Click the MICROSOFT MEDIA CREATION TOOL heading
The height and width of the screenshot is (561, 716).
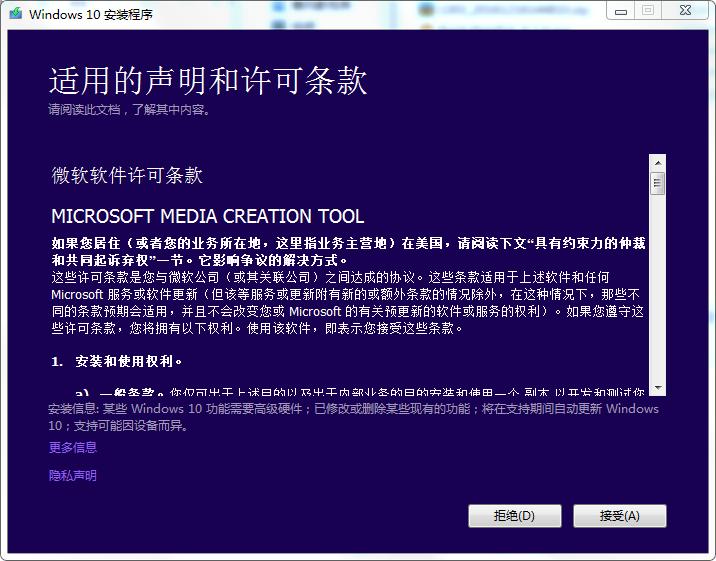pos(208,216)
